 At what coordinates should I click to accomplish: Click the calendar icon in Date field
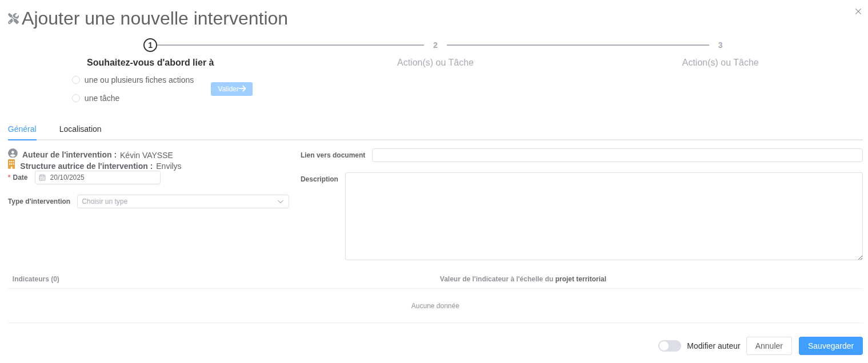42,178
